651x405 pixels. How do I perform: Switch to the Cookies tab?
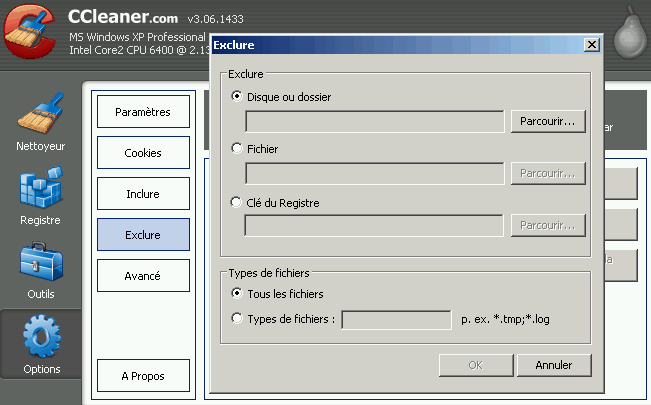tap(143, 152)
